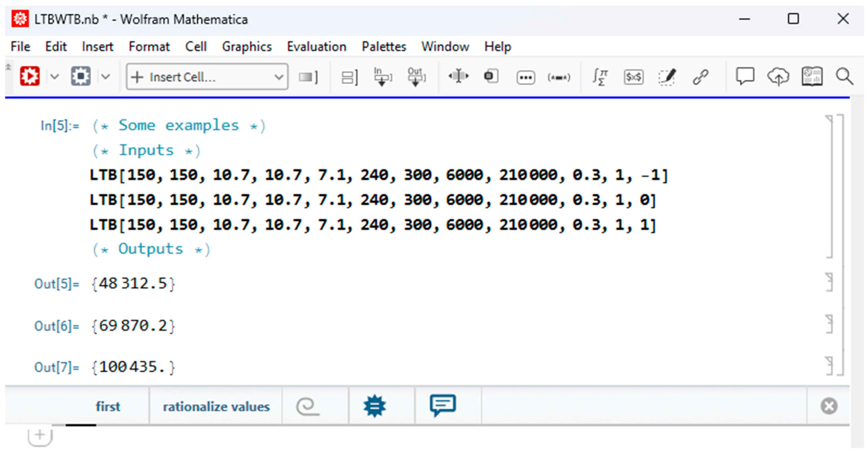Click the output value 100435.
This screenshot has height=453, width=868.
133,367
